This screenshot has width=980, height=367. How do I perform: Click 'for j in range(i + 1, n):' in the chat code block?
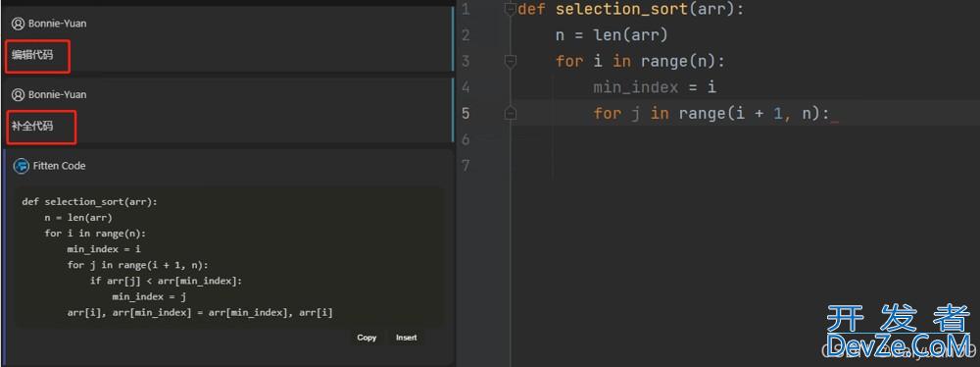tap(137, 265)
